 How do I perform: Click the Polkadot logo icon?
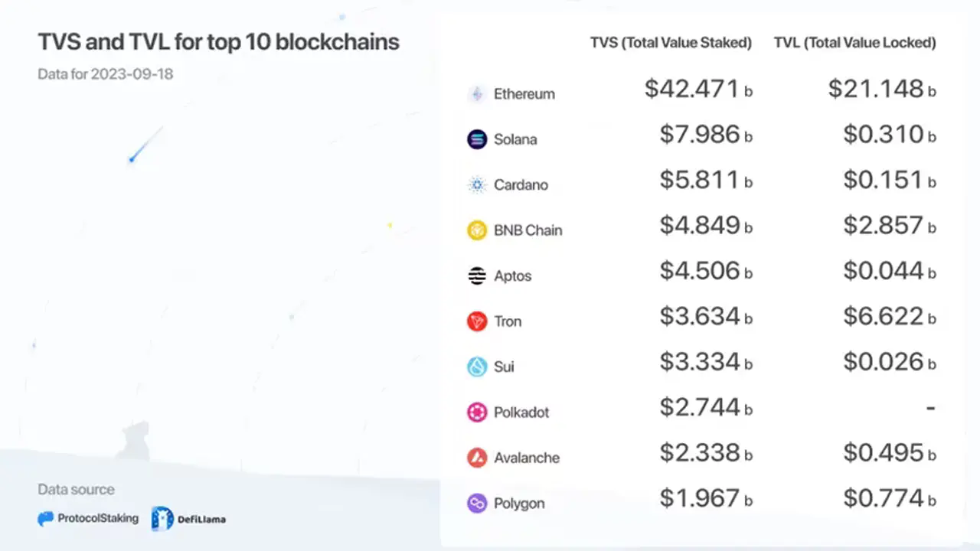[477, 412]
